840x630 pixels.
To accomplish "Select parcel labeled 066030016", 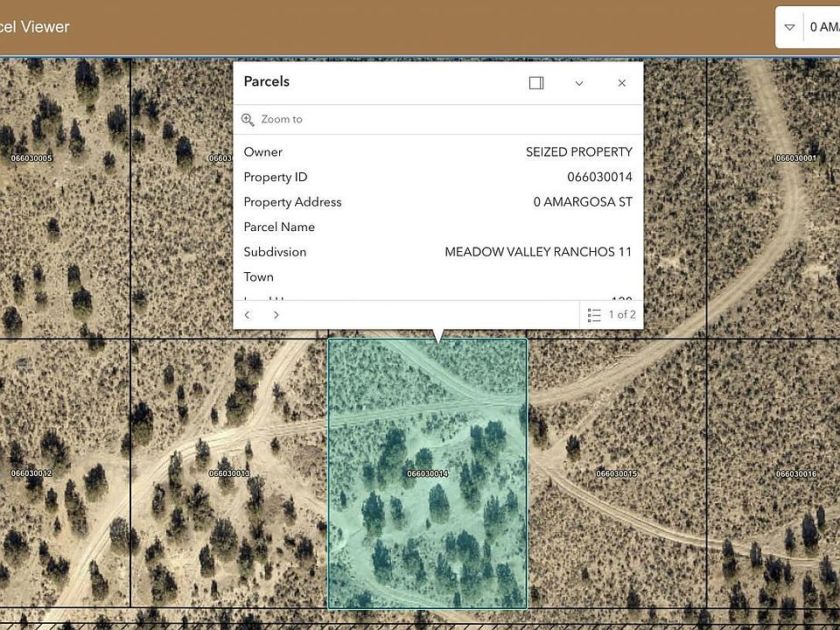I will (796, 473).
